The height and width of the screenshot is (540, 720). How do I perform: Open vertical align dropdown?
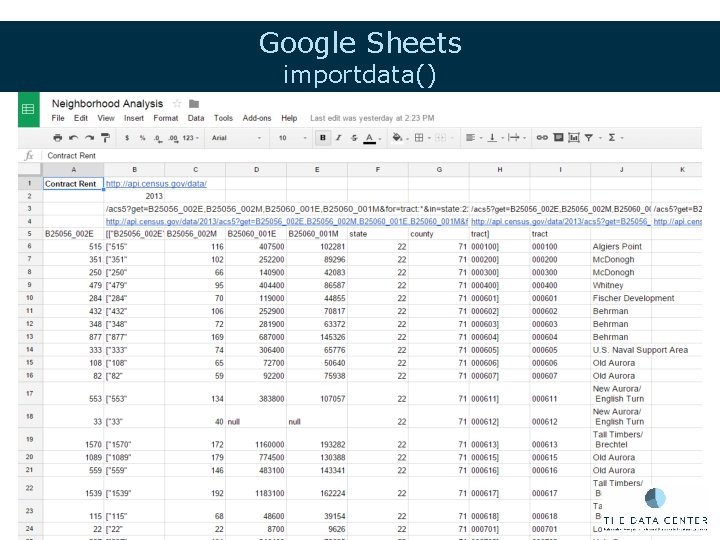point(495,138)
